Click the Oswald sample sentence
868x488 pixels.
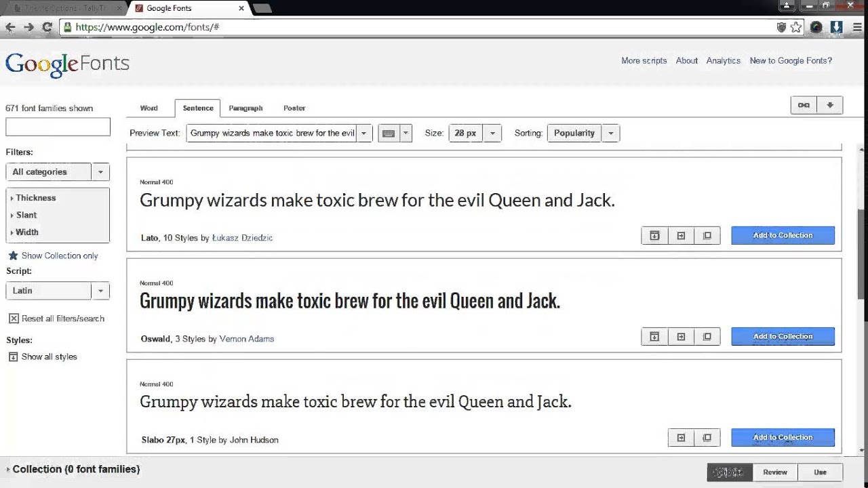pos(350,301)
